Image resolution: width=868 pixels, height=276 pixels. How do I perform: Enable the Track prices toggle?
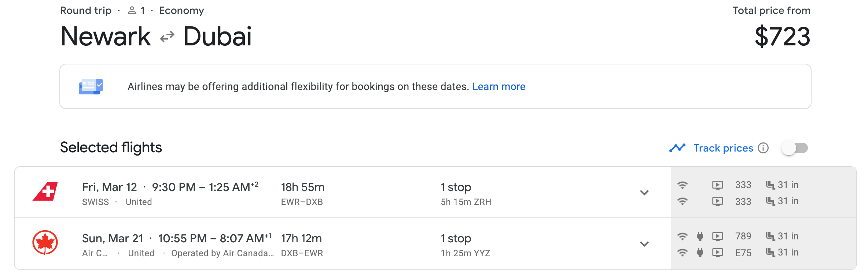click(795, 148)
